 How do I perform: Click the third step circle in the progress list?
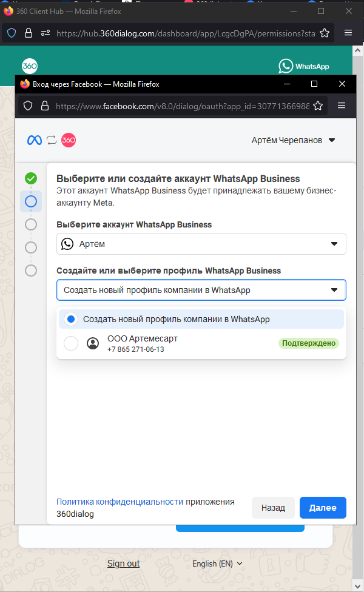pos(31,224)
